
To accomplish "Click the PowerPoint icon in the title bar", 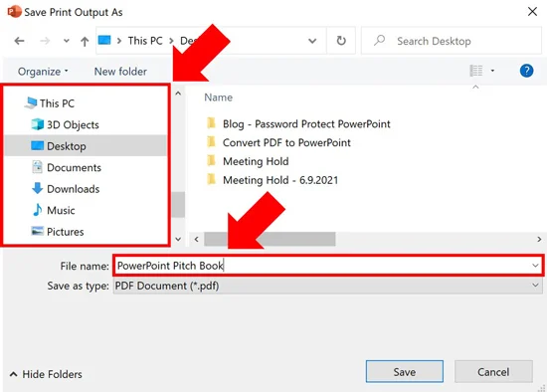I will 14,12.
